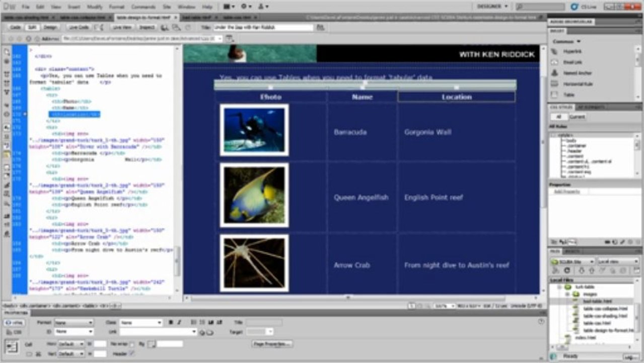Open the Window menu
The image size is (644, 363).
186,7
